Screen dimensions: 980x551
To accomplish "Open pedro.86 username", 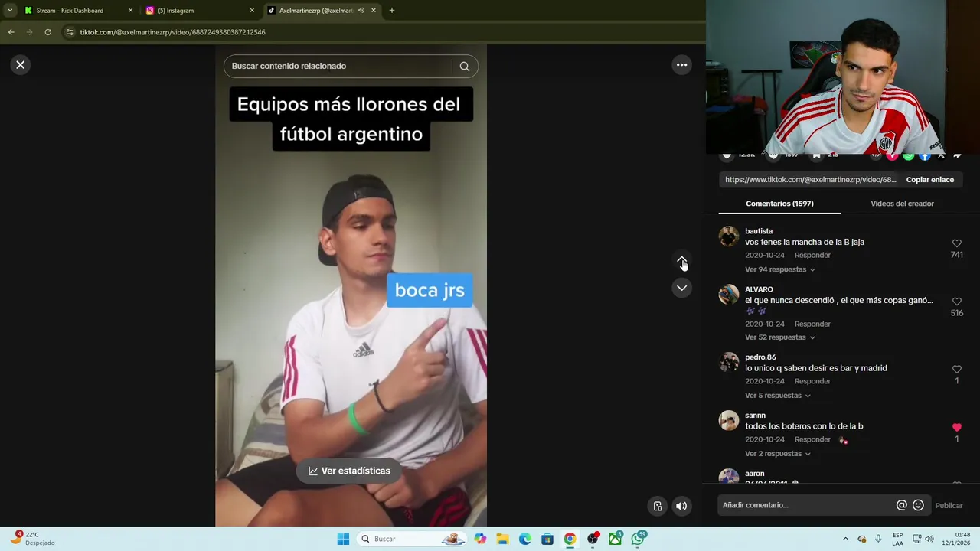I will [760, 357].
